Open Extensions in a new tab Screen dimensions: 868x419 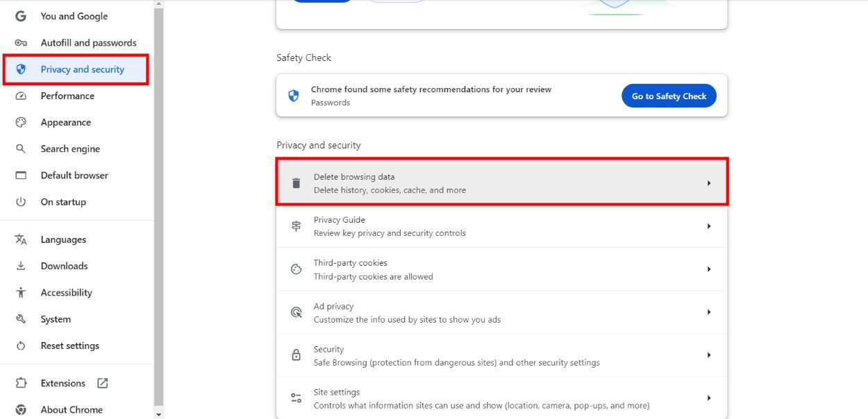62,383
